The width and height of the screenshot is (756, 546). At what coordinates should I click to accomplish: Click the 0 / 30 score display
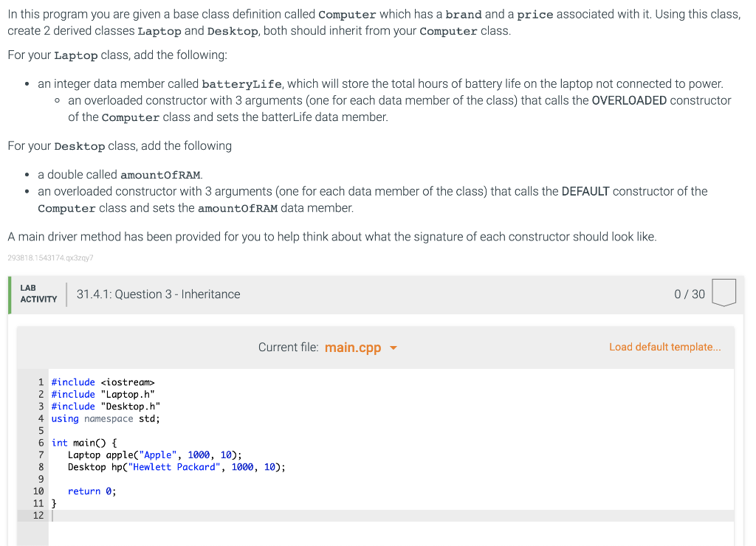(x=688, y=293)
